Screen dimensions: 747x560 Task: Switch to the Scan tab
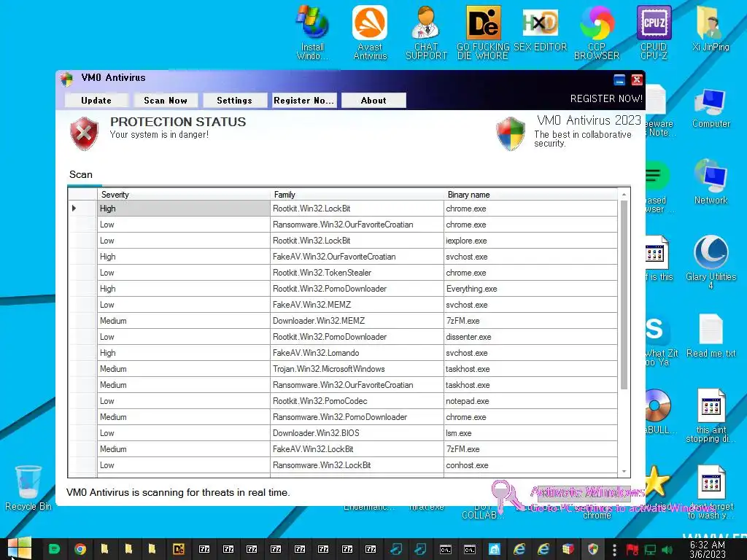(x=81, y=175)
